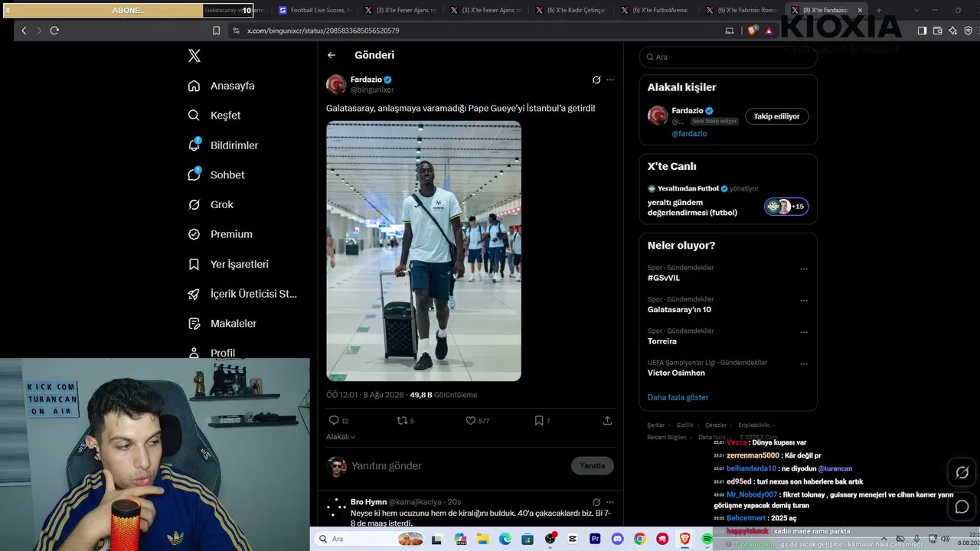Screen dimensions: 980x551
Task: Open İçerik Üreticisi Stüdyosu
Action: (x=242, y=294)
